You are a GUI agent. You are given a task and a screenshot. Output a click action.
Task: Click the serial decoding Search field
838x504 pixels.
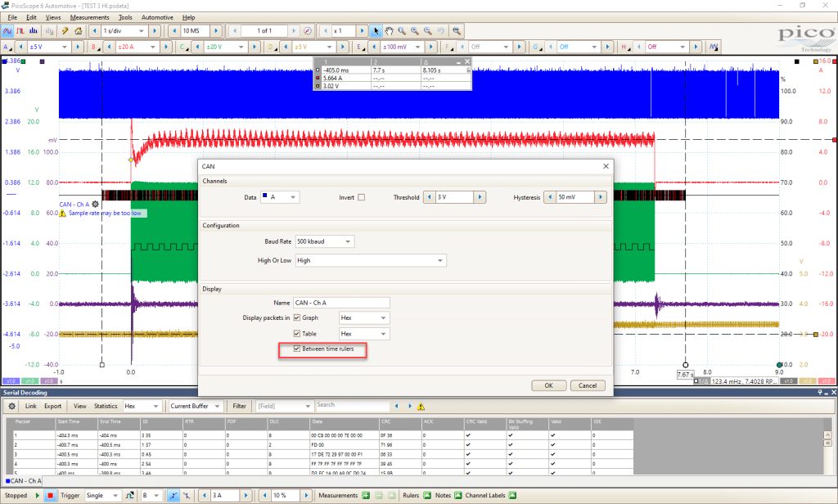point(352,405)
